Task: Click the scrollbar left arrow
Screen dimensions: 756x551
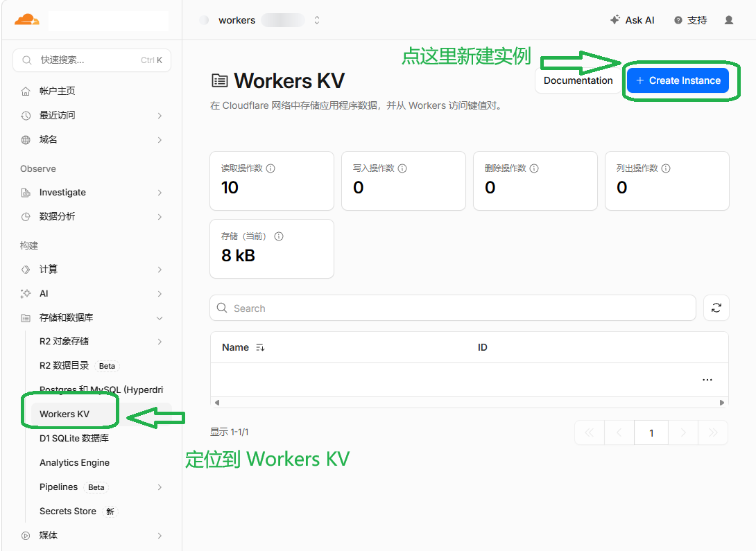Action: click(x=217, y=403)
